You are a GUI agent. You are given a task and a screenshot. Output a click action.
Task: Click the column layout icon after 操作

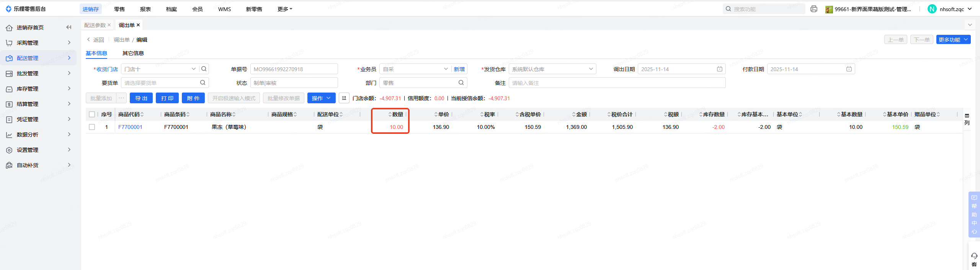click(344, 98)
